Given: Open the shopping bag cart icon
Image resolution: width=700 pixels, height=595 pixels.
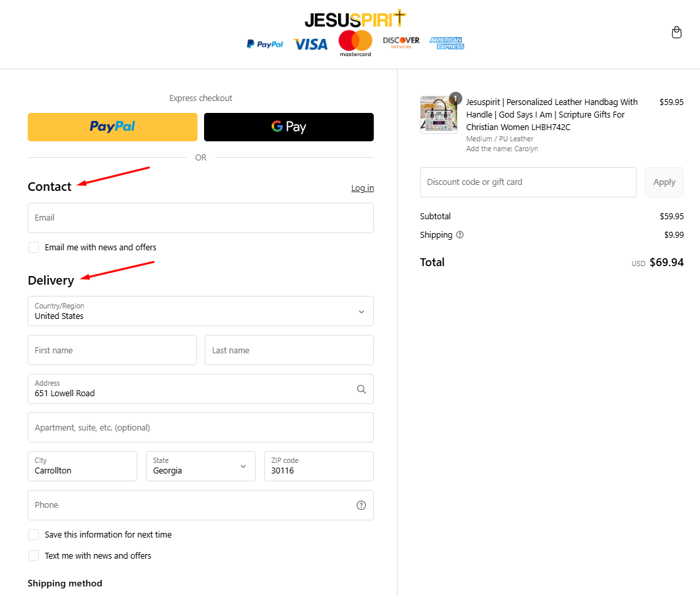Looking at the screenshot, I should [676, 32].
